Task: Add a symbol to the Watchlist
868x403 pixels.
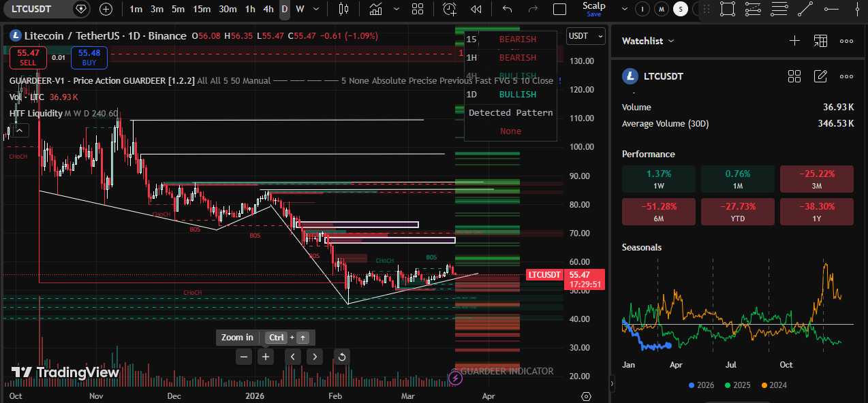Action: 794,40
